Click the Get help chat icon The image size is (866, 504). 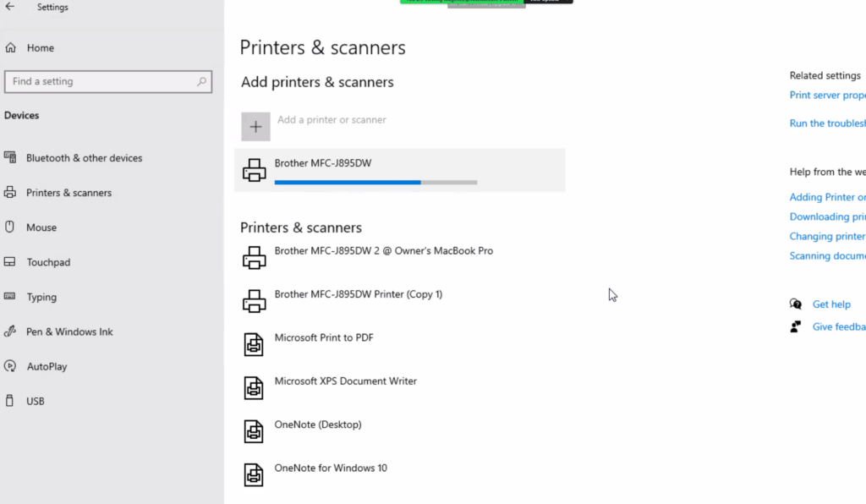[x=795, y=304]
